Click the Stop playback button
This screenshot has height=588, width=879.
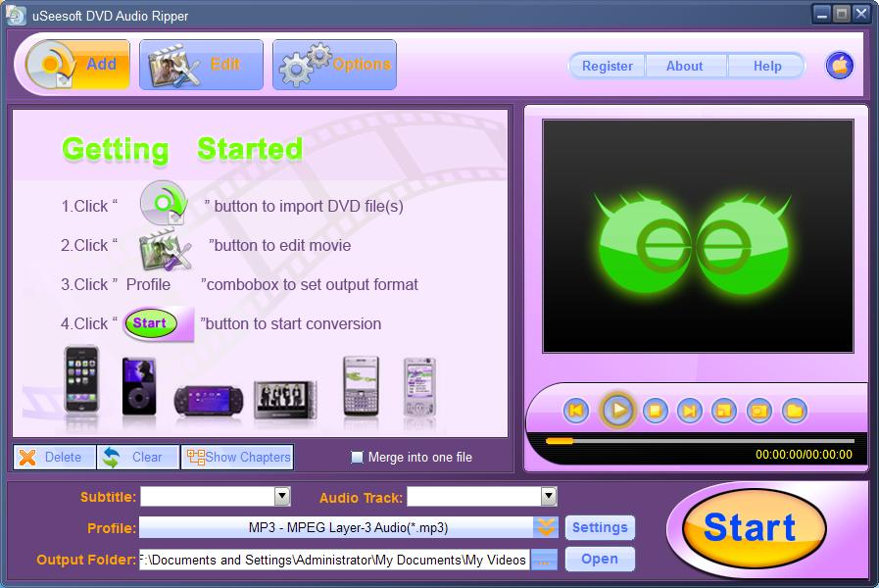pyautogui.click(x=655, y=411)
